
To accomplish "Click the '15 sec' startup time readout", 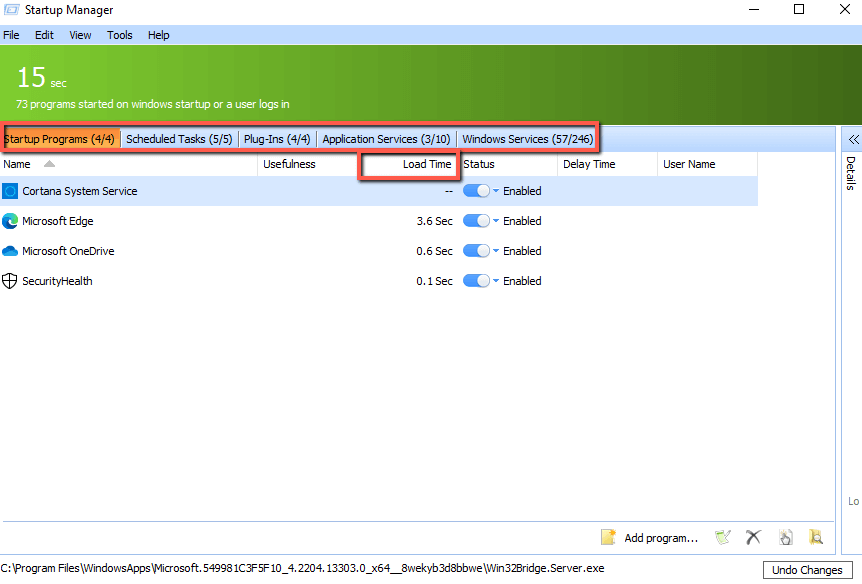I will pyautogui.click(x=42, y=77).
